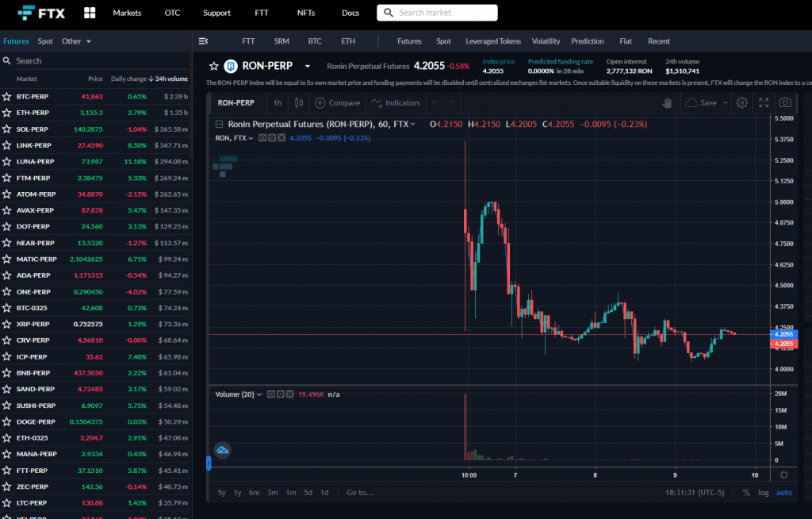Switch to the Futures sidebar tab
The height and width of the screenshot is (519, 812).
16,41
